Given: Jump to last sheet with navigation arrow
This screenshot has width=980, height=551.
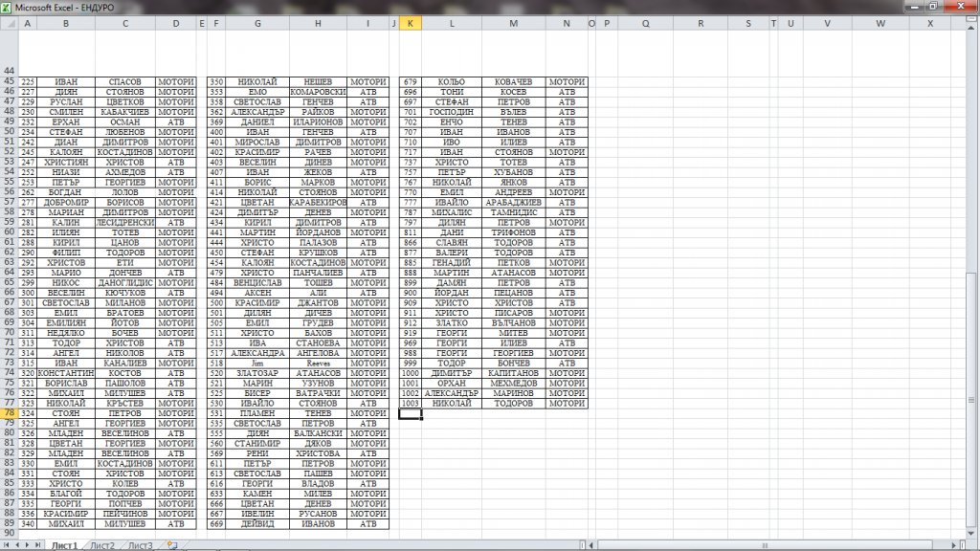Looking at the screenshot, I should (37, 545).
